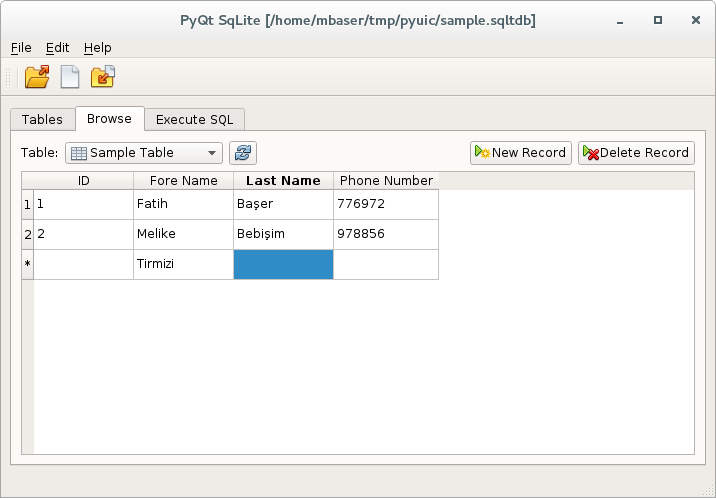The width and height of the screenshot is (716, 498).
Task: Click the ID cell containing 2
Action: tap(84, 235)
